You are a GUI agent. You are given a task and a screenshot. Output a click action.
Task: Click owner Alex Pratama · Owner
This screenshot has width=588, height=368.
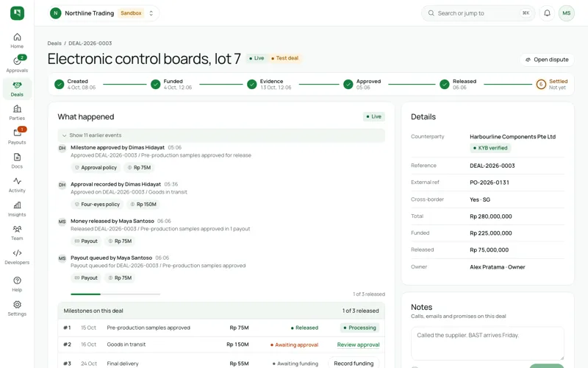498,267
